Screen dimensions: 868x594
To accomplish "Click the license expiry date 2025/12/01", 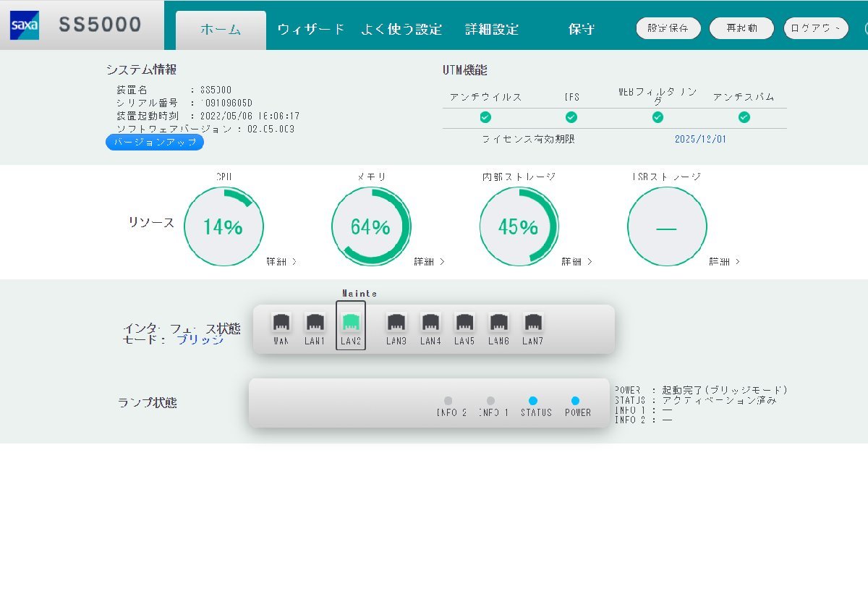I will [x=700, y=139].
